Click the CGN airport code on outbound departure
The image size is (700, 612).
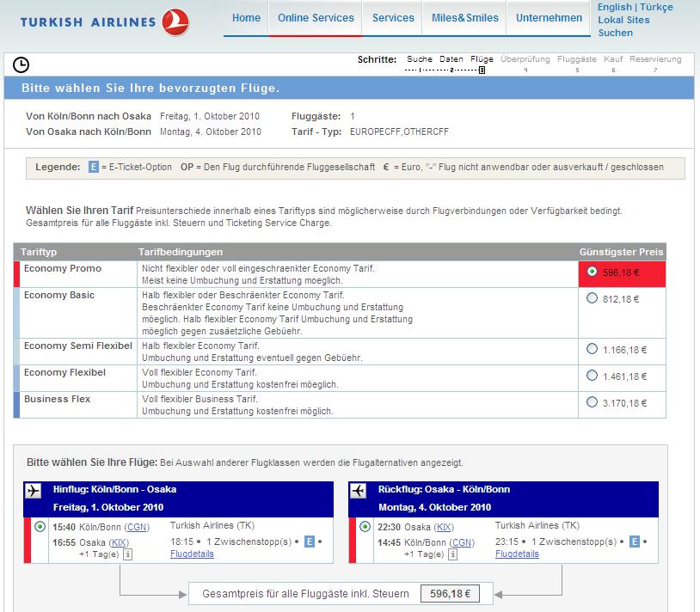click(x=137, y=527)
